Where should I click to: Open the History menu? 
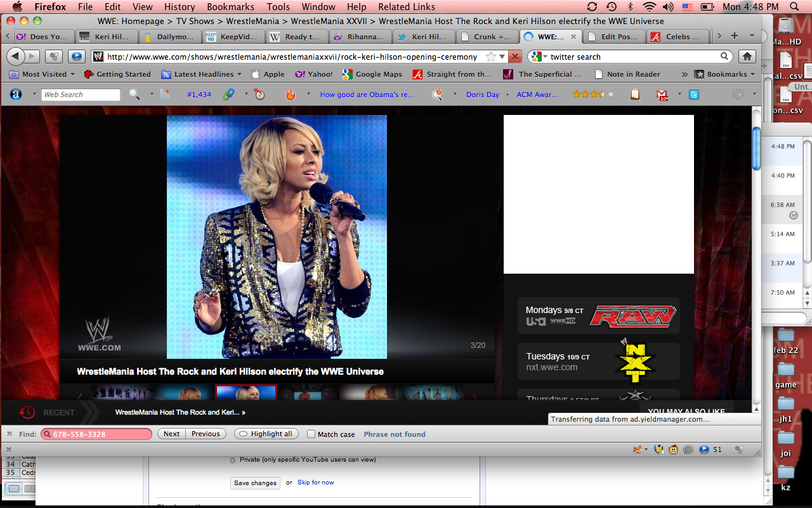click(180, 7)
